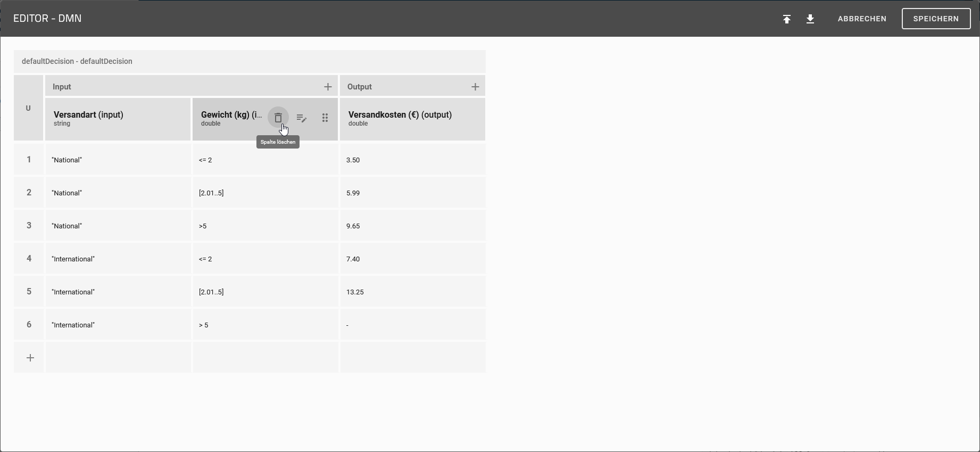Viewport: 980px width, 452px height.
Task: Click the 3.50 output cell
Action: click(412, 160)
